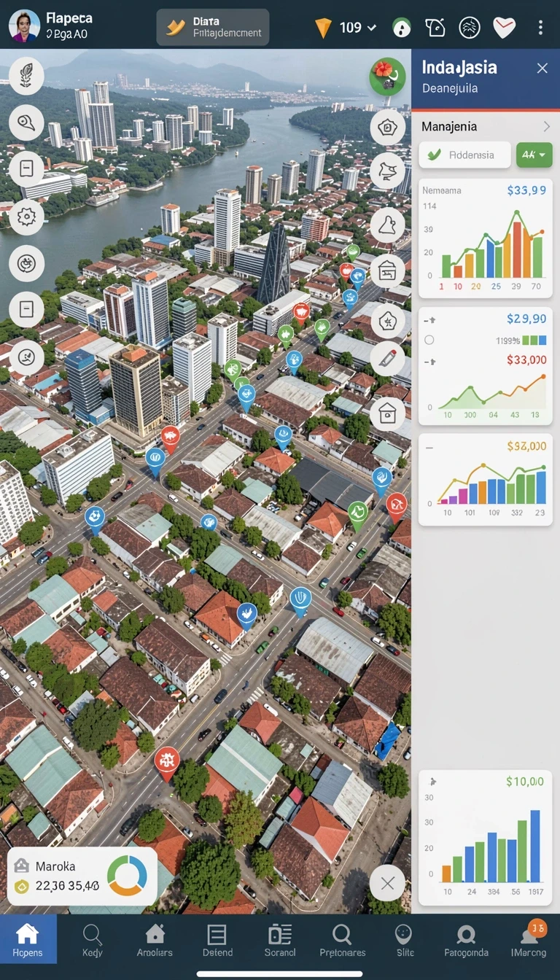Image resolution: width=560 pixels, height=980 pixels.
Task: Click the red $33,000 value
Action: (526, 359)
